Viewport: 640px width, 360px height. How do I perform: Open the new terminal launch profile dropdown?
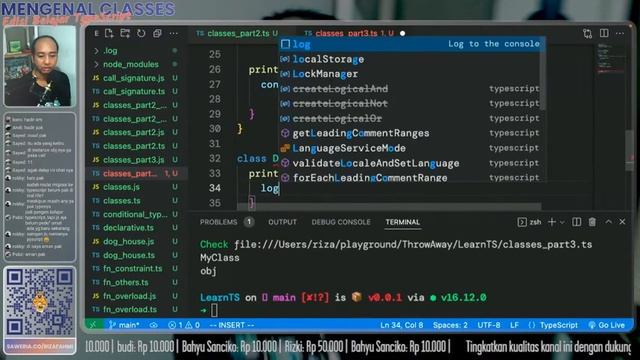pyautogui.click(x=562, y=222)
